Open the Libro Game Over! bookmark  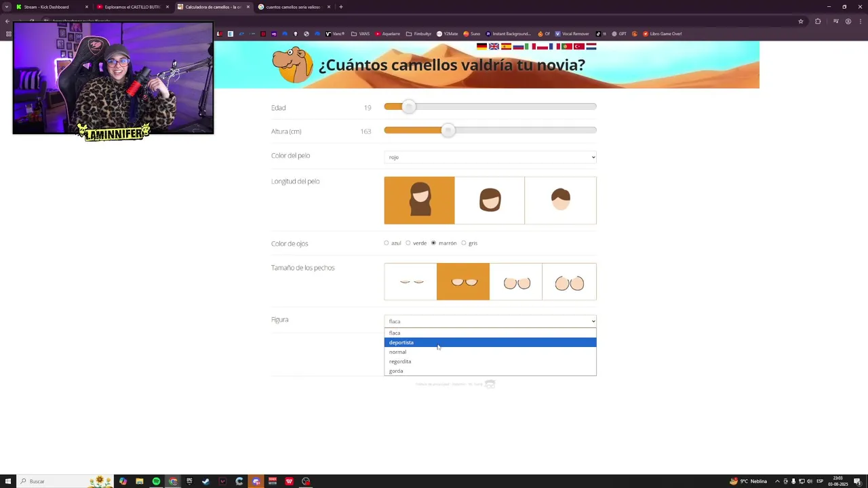point(662,34)
